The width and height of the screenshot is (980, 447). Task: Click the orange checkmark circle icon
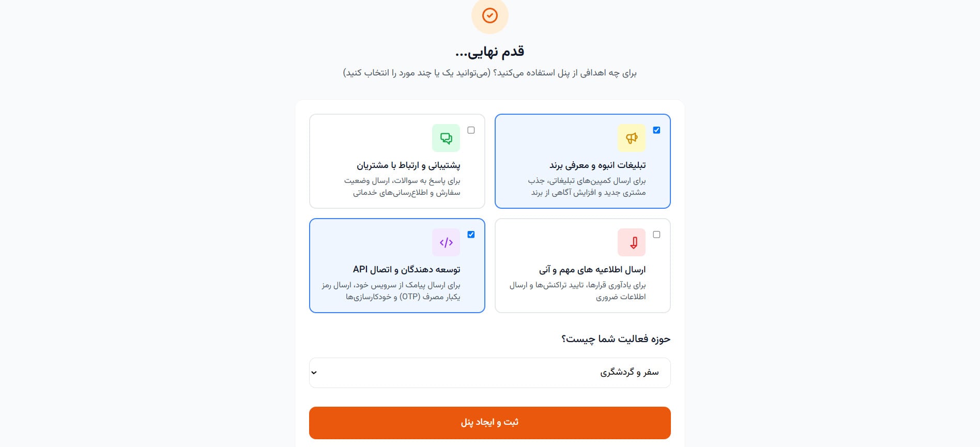pyautogui.click(x=489, y=16)
